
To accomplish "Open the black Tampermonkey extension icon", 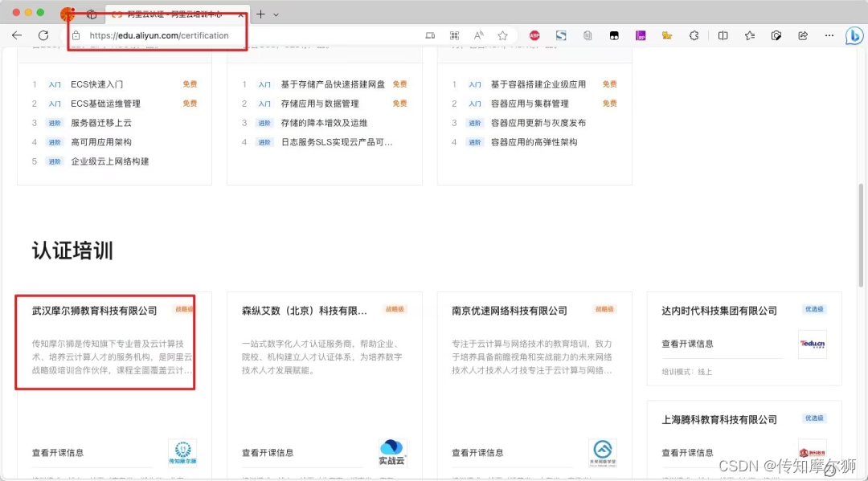I will click(614, 35).
